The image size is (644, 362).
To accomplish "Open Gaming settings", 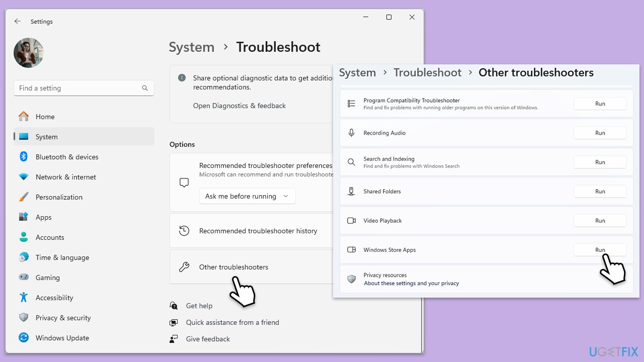I will (84, 278).
